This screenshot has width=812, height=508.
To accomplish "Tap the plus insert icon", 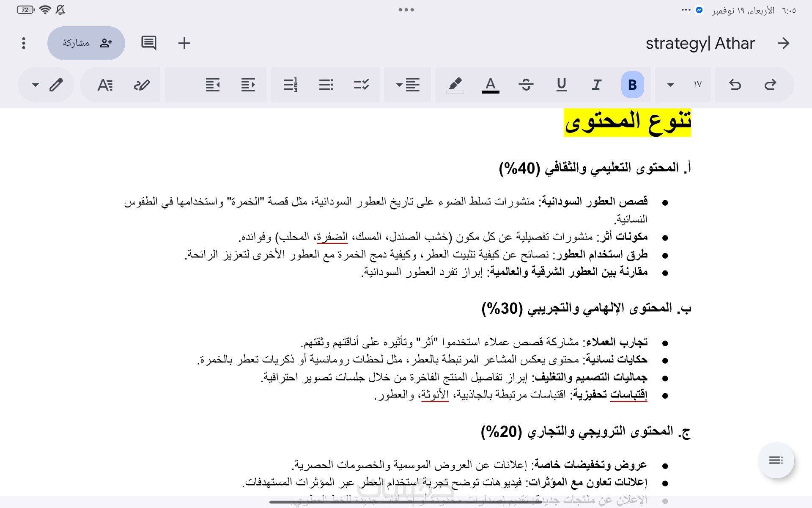I will 184,43.
